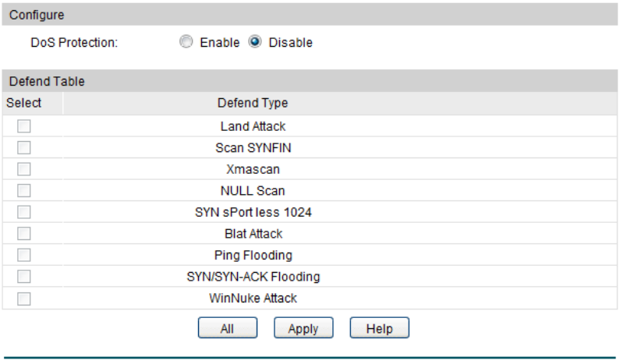This screenshot has height=364, width=620.
Task: Enable DoS Protection radio button
Action: coord(186,43)
